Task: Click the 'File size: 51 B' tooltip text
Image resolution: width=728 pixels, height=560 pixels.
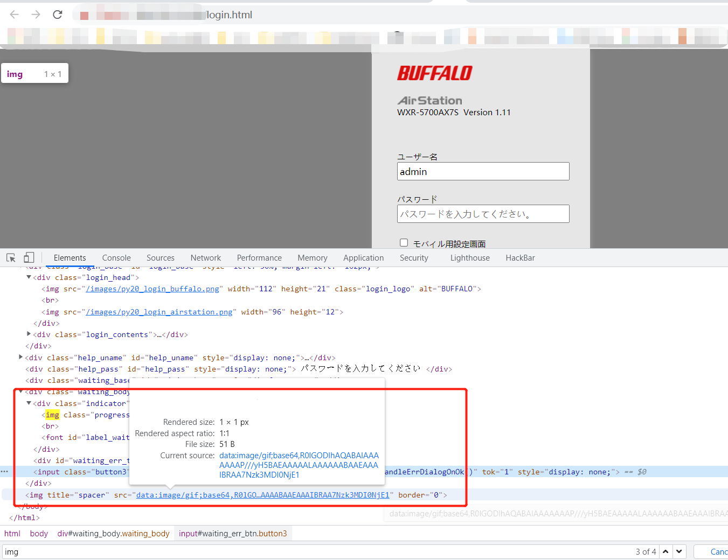Action: [x=210, y=444]
